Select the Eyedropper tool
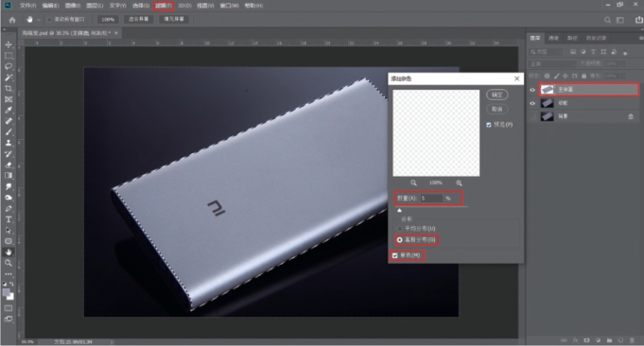The image size is (644, 346). [9, 110]
